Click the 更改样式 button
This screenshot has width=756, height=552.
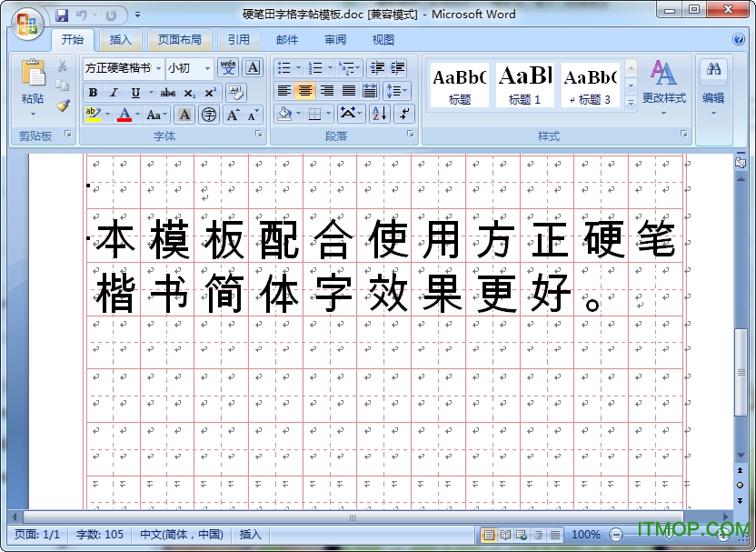[664, 86]
